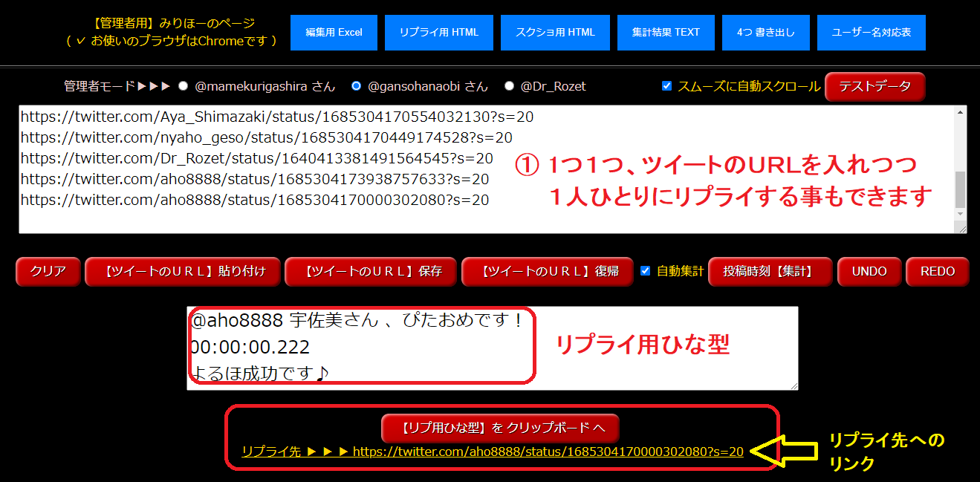Click the 編集用 Excel button
The height and width of the screenshot is (482, 980).
(334, 33)
